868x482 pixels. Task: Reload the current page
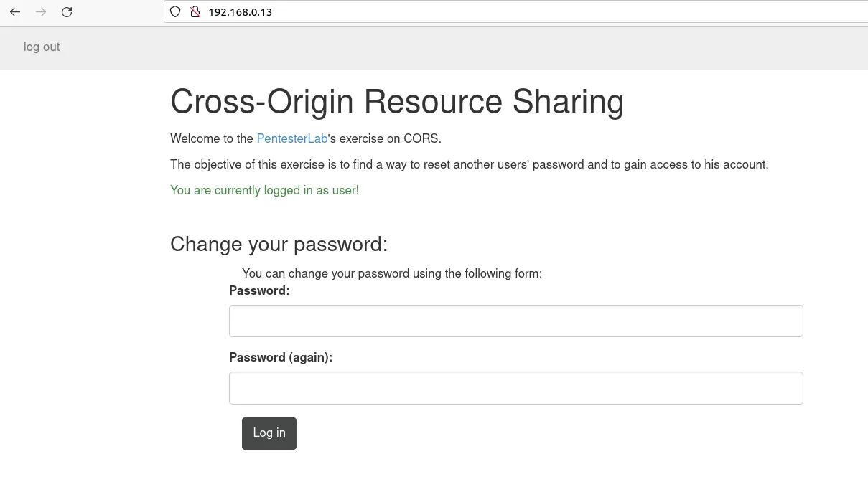pyautogui.click(x=67, y=12)
